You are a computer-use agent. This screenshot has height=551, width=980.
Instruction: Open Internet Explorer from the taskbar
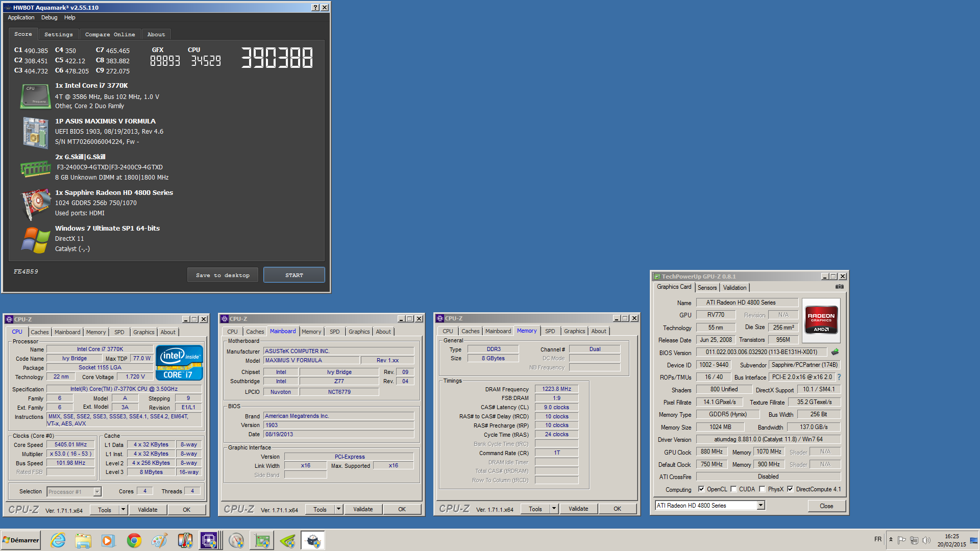58,540
